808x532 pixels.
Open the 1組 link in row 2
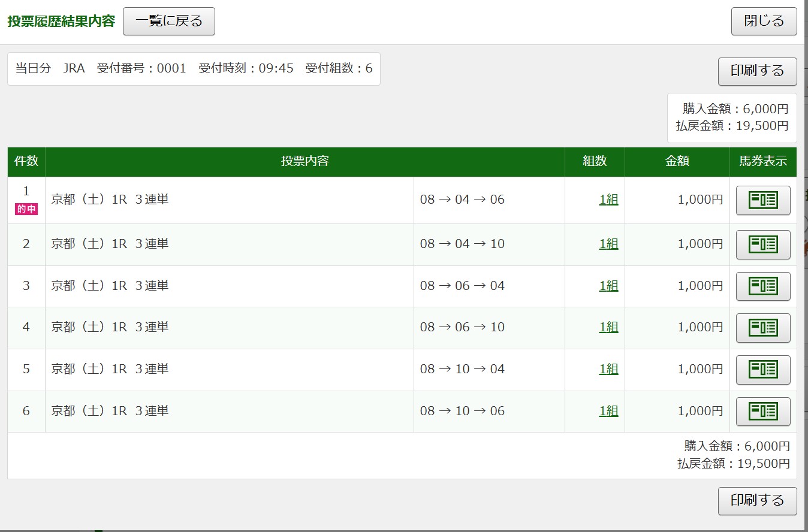click(x=608, y=244)
